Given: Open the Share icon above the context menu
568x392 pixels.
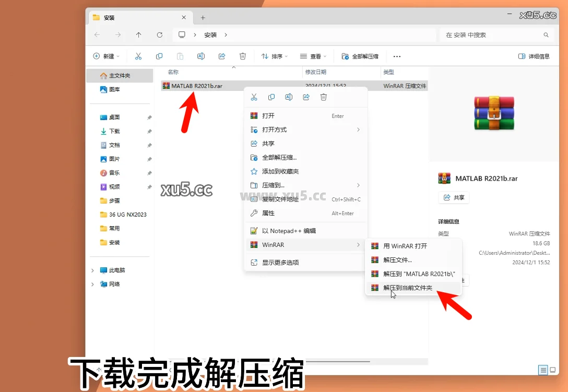Looking at the screenshot, I should pos(306,97).
